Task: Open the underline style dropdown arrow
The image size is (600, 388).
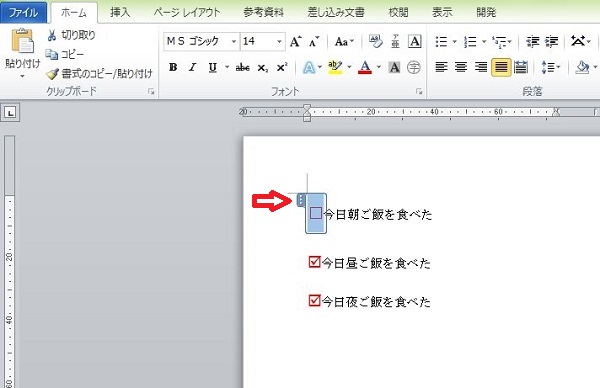Action: pyautogui.click(x=227, y=68)
